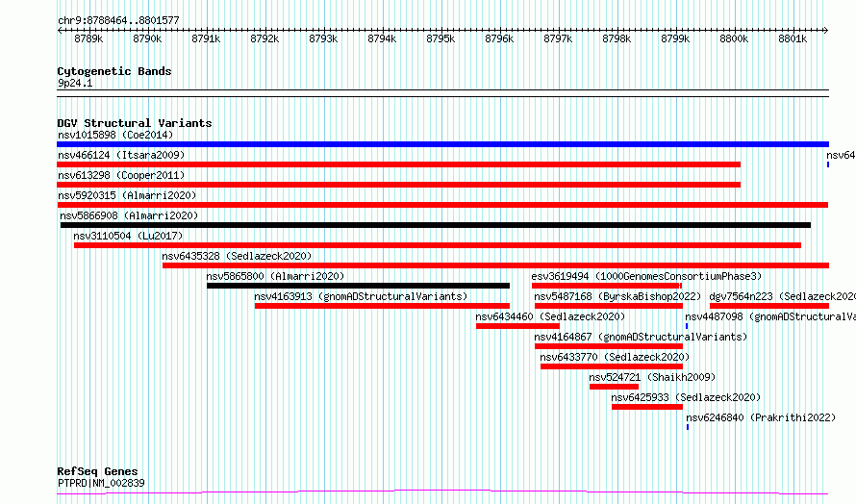Open the PTPRD|NM_002839 gene label
The height and width of the screenshot is (504, 856).
click(102, 483)
